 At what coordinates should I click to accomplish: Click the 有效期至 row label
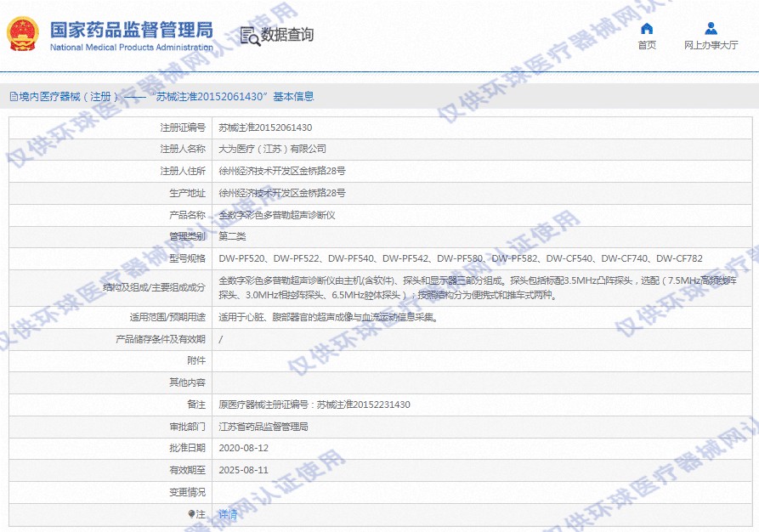pyautogui.click(x=187, y=470)
